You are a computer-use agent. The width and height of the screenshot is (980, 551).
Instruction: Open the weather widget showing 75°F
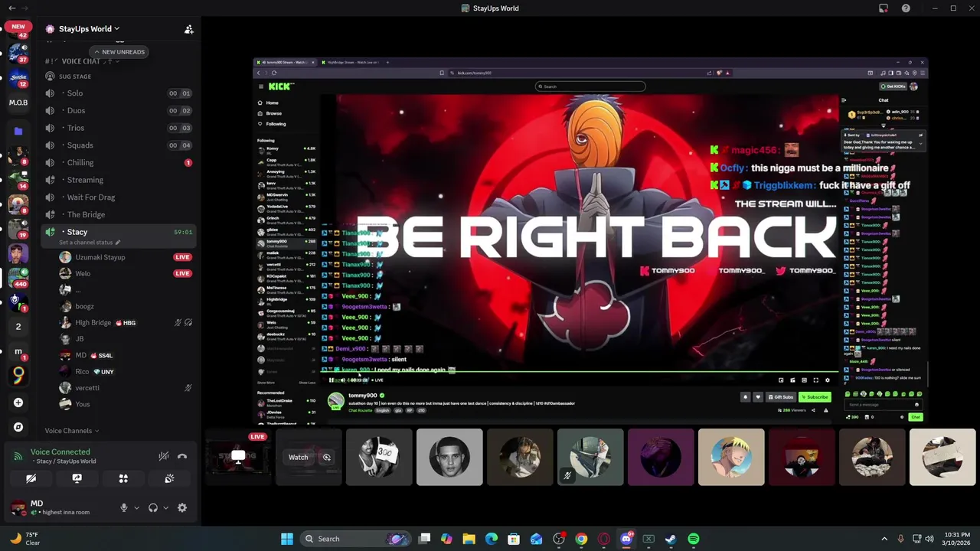[x=24, y=539]
